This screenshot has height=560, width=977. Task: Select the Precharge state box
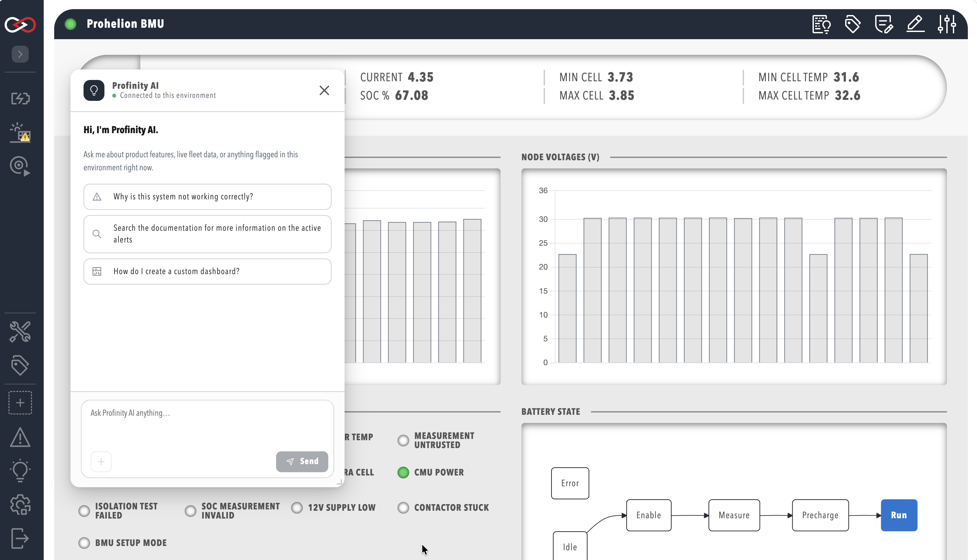coord(820,515)
